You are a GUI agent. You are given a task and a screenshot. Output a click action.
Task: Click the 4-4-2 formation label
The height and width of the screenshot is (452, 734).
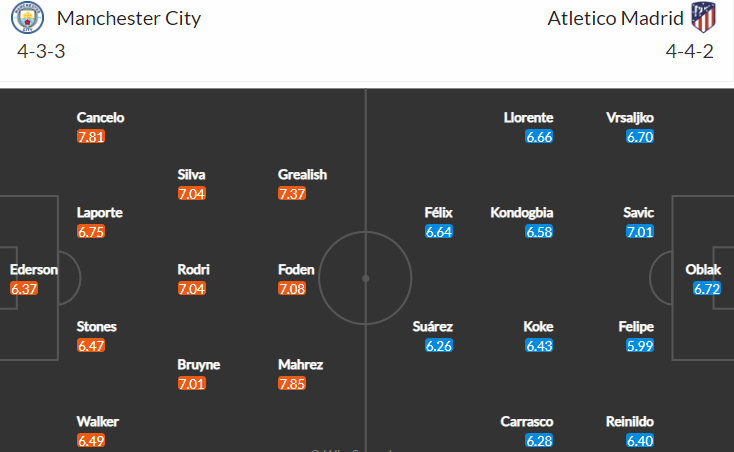pyautogui.click(x=690, y=51)
